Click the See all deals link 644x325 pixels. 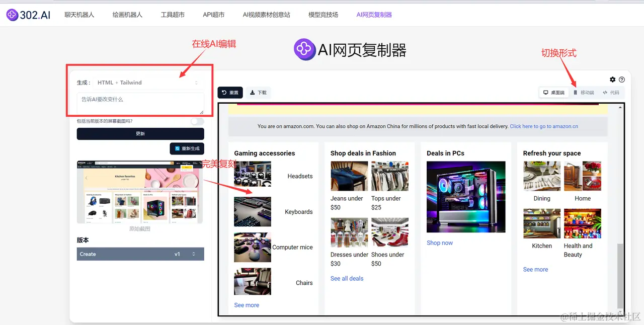(x=347, y=278)
